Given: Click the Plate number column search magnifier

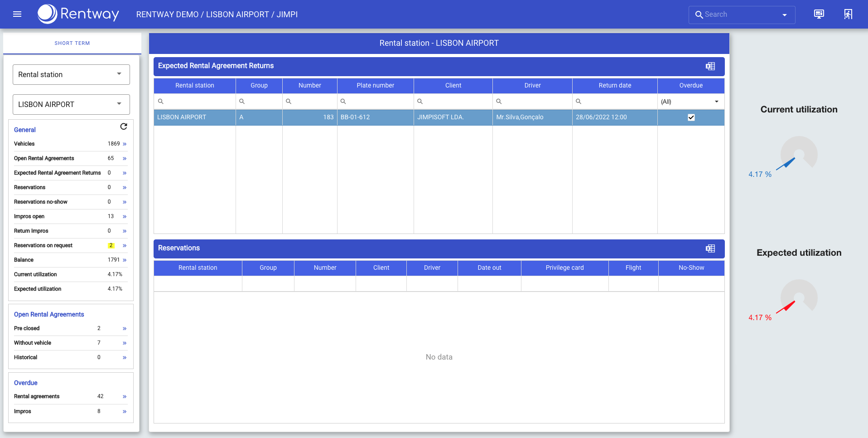Looking at the screenshot, I should [344, 101].
